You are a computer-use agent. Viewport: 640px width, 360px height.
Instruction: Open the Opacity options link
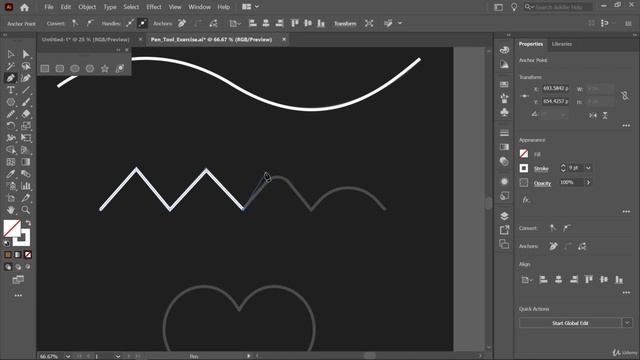[542, 183]
